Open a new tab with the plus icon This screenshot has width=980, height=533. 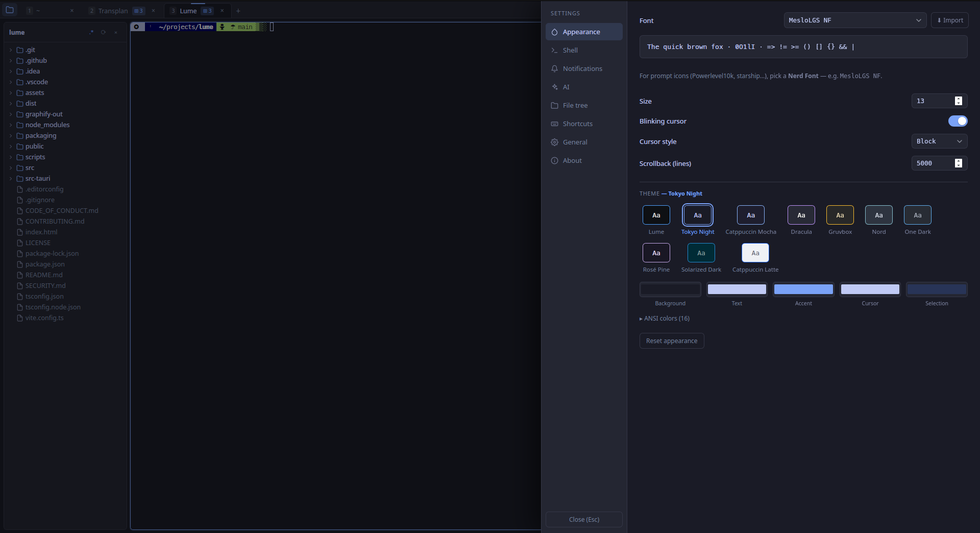[x=238, y=11]
